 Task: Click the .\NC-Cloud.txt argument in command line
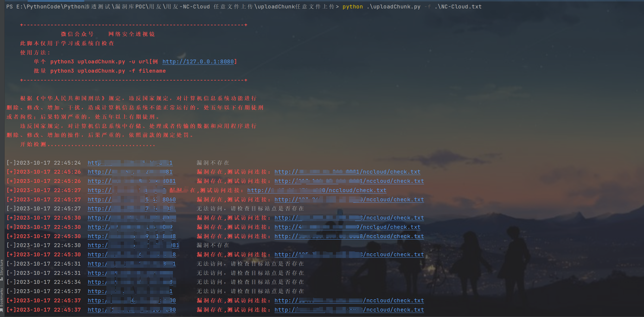[458, 7]
